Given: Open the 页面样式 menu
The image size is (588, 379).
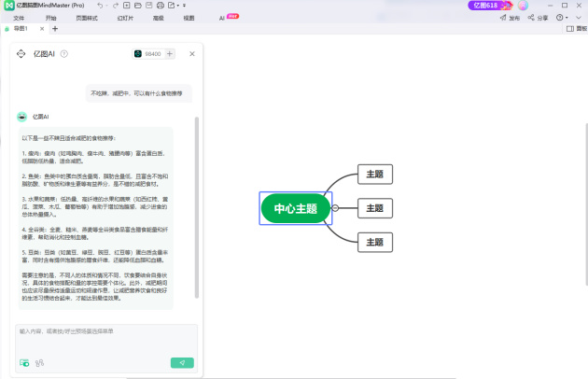Looking at the screenshot, I should point(88,18).
